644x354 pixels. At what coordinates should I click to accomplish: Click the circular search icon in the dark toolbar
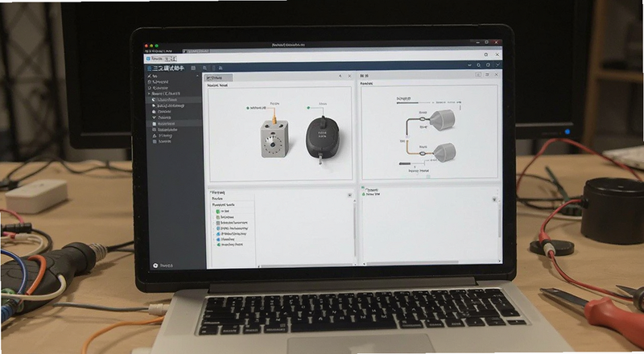point(479,65)
